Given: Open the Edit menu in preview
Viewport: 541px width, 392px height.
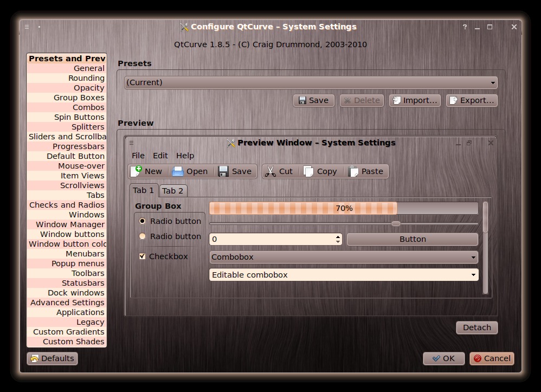Looking at the screenshot, I should click(160, 156).
